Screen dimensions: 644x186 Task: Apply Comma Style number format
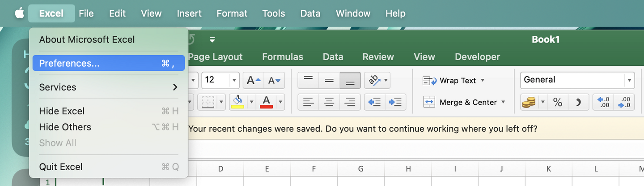tap(578, 102)
